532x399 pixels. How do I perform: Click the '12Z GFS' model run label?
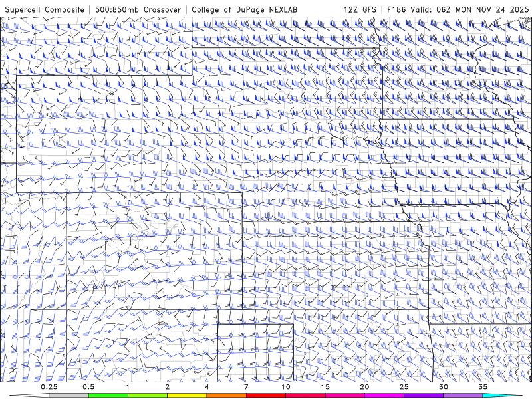tap(360, 9)
